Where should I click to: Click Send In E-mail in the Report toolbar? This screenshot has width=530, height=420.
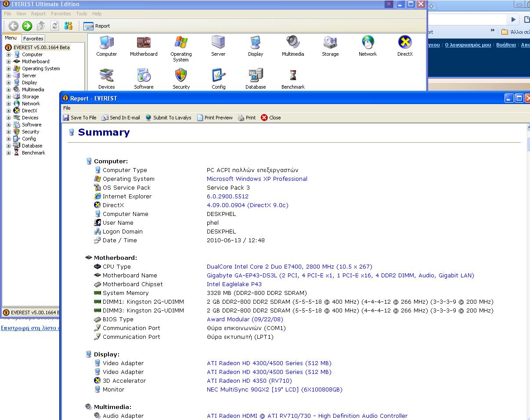click(121, 118)
